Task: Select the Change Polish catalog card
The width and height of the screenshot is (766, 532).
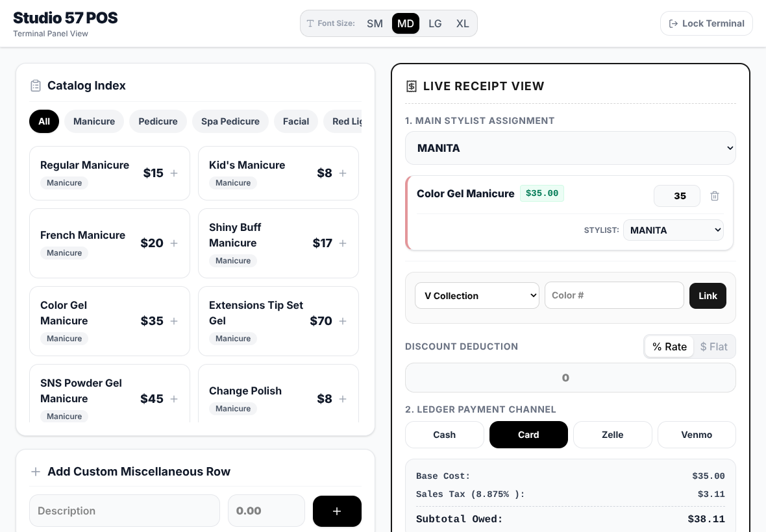Action: coord(278,393)
